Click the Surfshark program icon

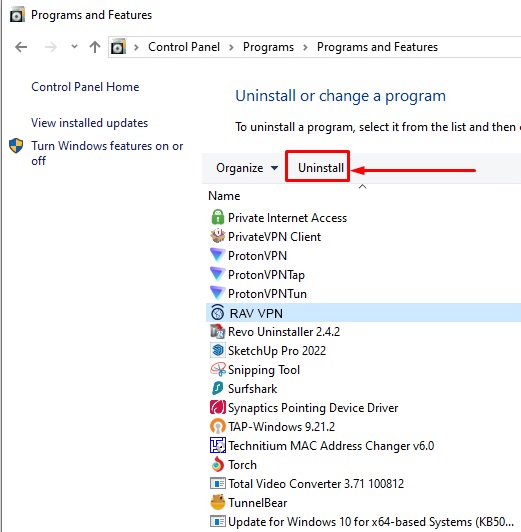(217, 388)
